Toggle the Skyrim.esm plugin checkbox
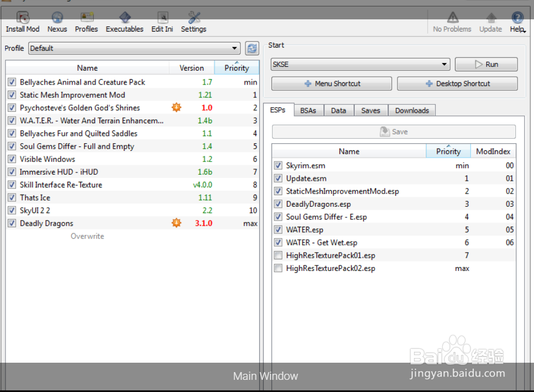The width and height of the screenshot is (534, 392). [278, 165]
